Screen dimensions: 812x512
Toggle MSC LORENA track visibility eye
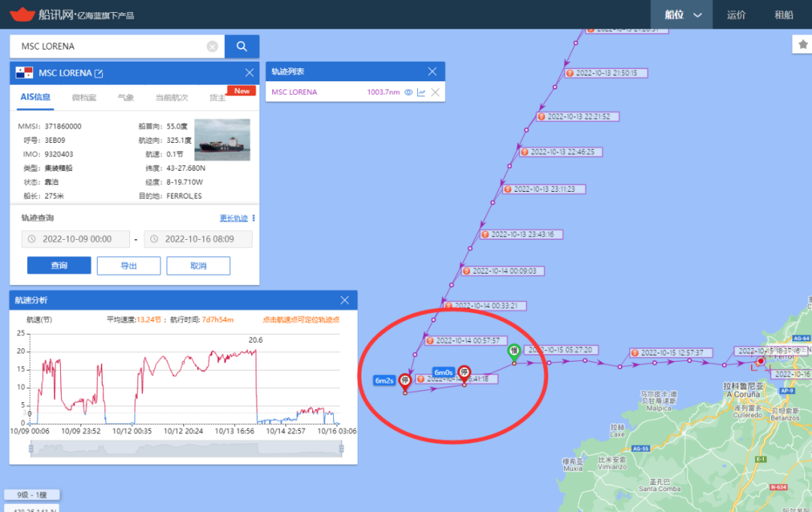point(408,92)
